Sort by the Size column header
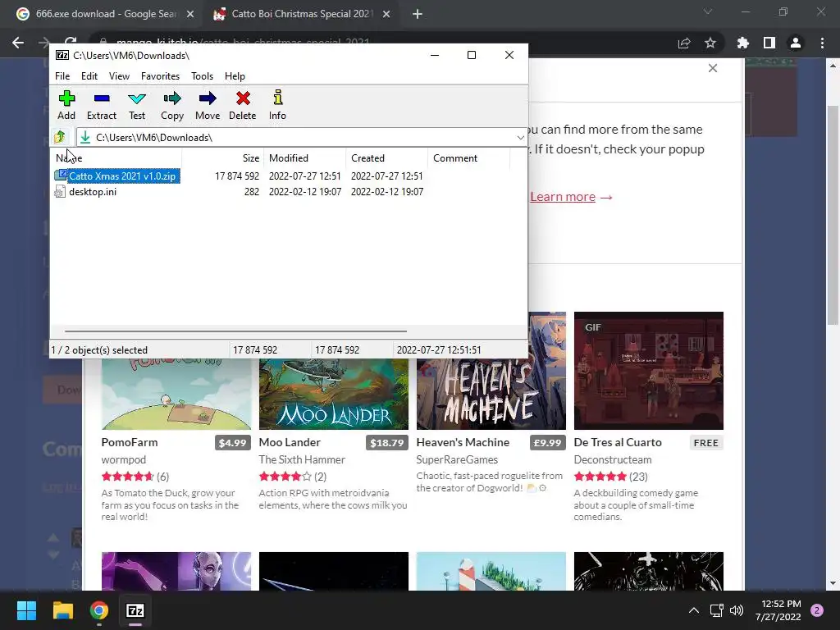The width and height of the screenshot is (840, 630). 223,158
